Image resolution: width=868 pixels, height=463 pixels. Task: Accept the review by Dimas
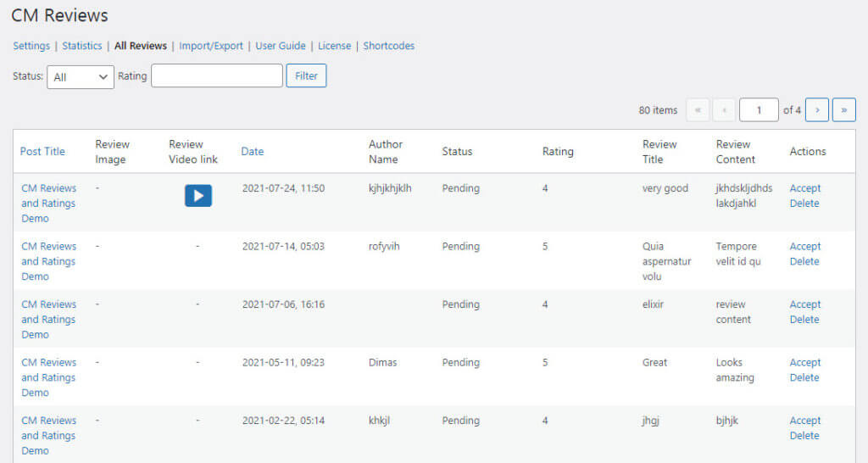[805, 363]
